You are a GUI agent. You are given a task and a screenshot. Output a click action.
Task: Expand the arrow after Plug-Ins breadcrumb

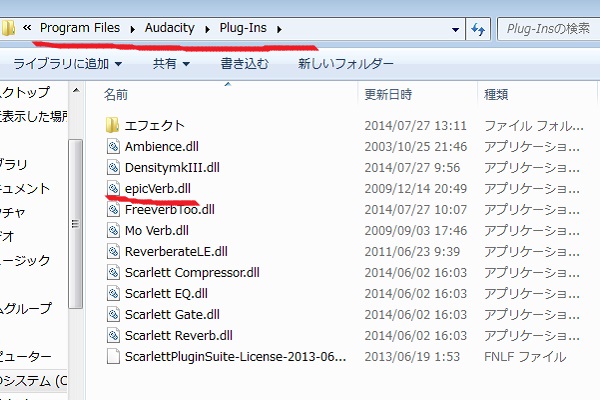tap(279, 29)
